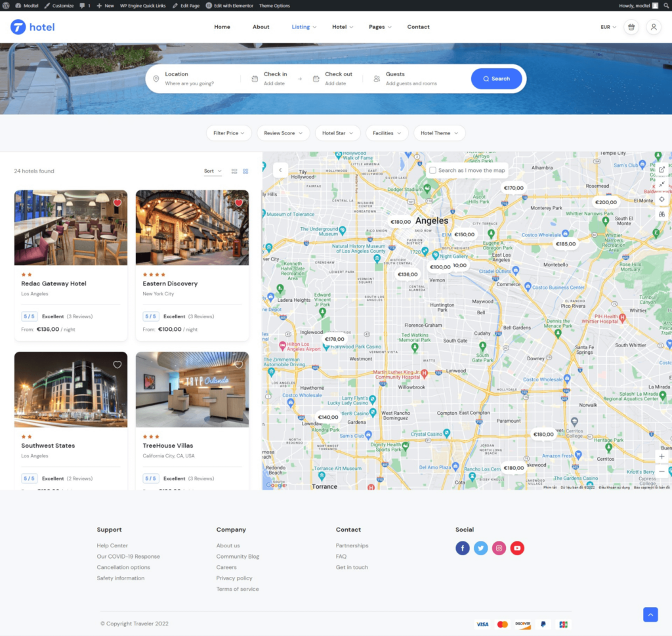Favorite the Southwest States hotel
672x636 pixels.
[117, 365]
